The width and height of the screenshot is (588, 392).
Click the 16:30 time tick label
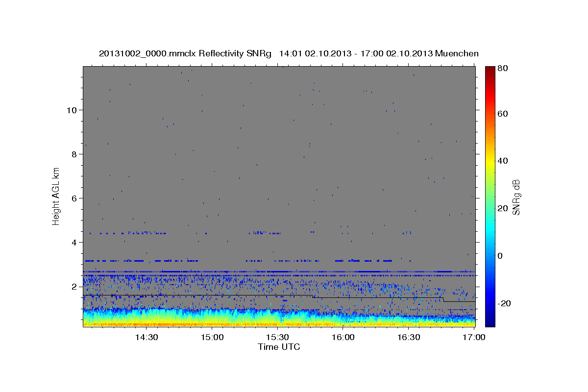409,338
